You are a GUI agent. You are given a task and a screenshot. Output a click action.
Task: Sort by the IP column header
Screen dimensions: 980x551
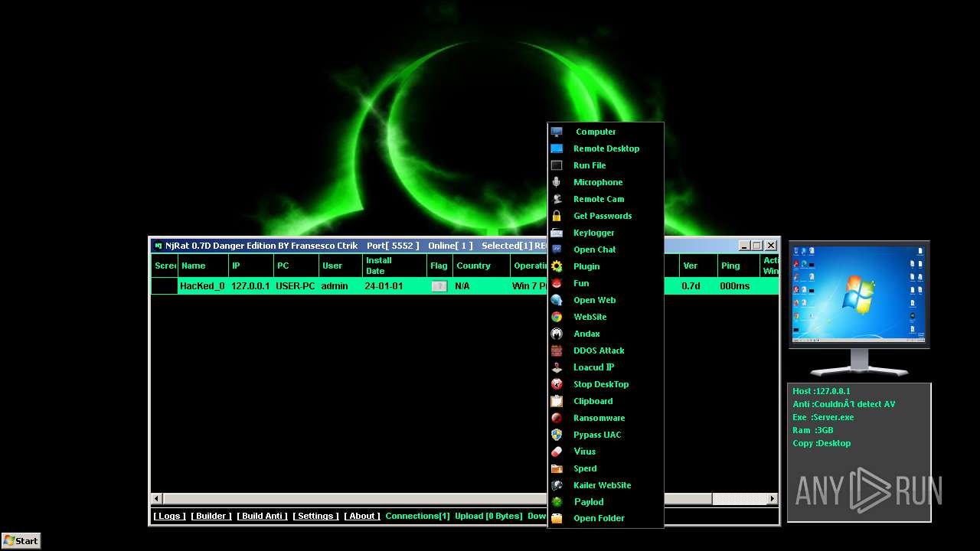[250, 266]
